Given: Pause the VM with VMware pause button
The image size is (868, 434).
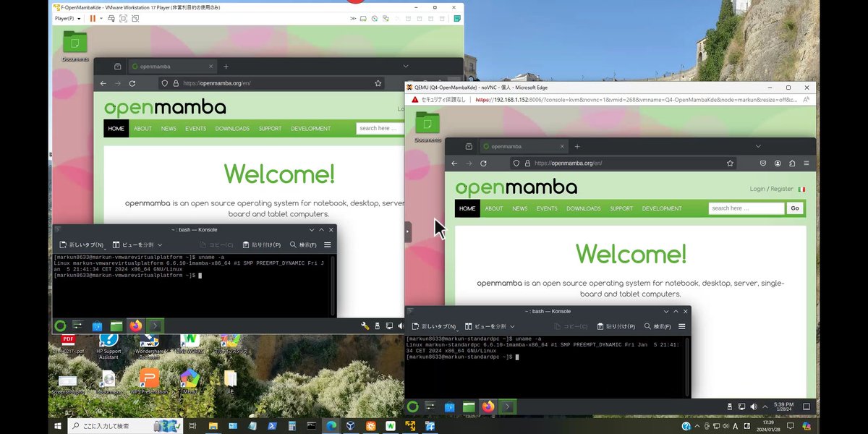Looking at the screenshot, I should tap(93, 18).
